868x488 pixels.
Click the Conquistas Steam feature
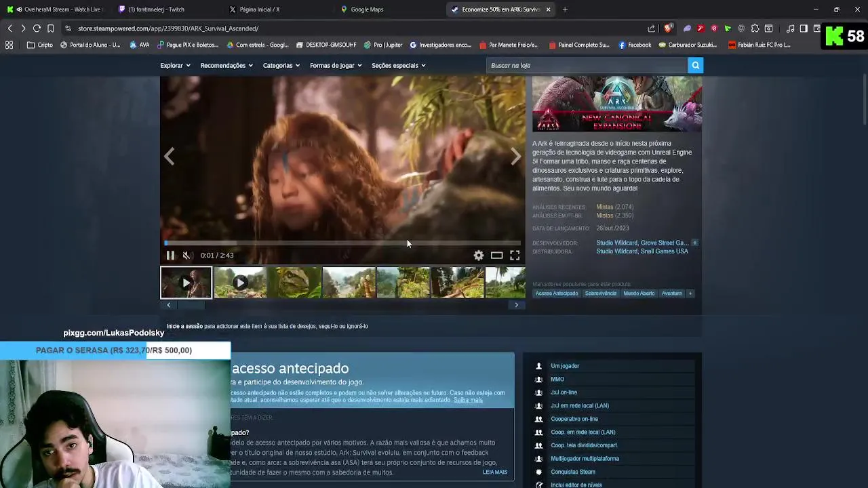point(573,472)
